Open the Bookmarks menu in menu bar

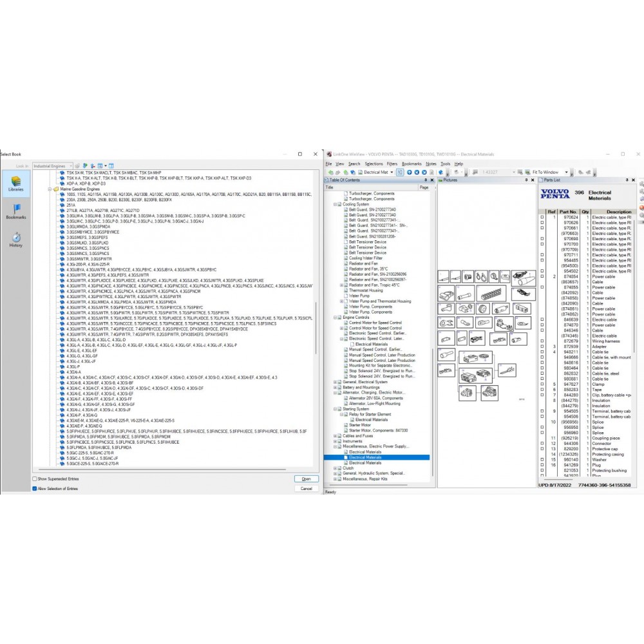412,164
